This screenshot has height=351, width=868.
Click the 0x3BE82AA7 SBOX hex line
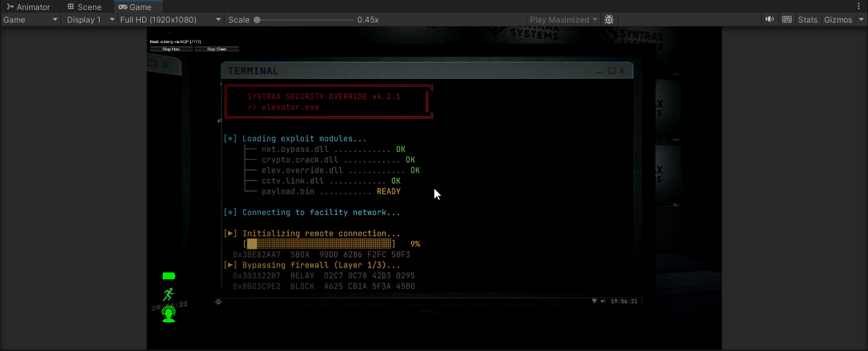(321, 255)
